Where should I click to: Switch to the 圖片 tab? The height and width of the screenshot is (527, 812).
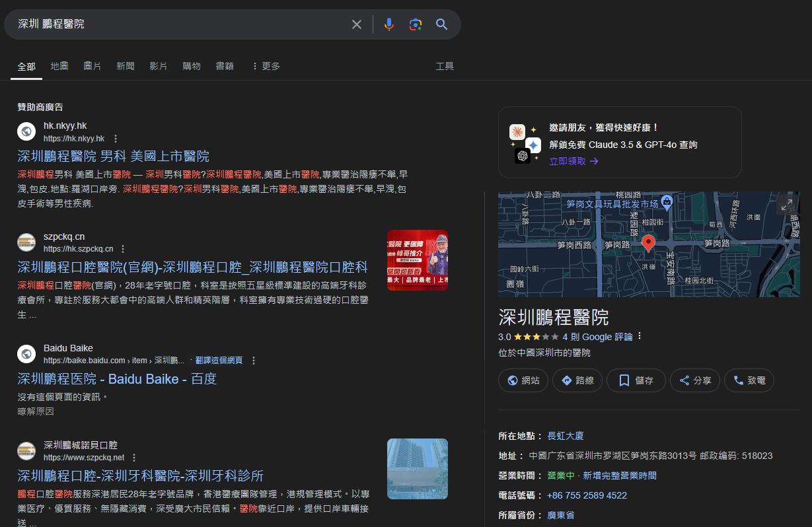point(92,66)
